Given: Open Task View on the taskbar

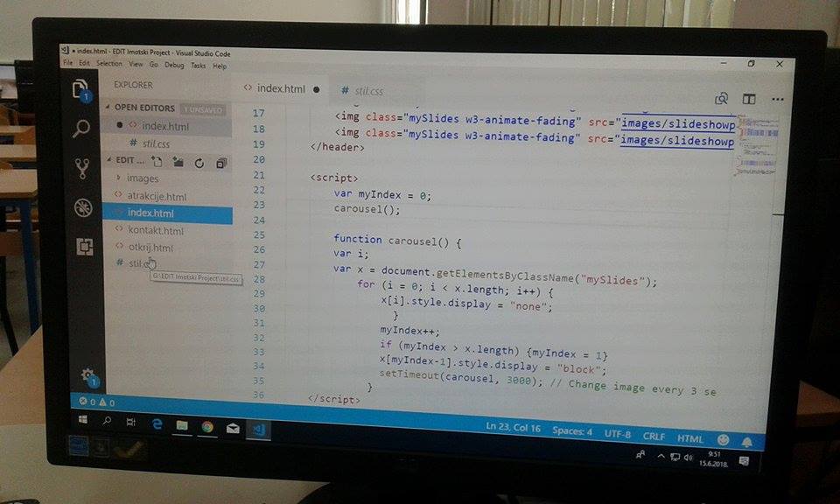Looking at the screenshot, I should pyautogui.click(x=130, y=422).
